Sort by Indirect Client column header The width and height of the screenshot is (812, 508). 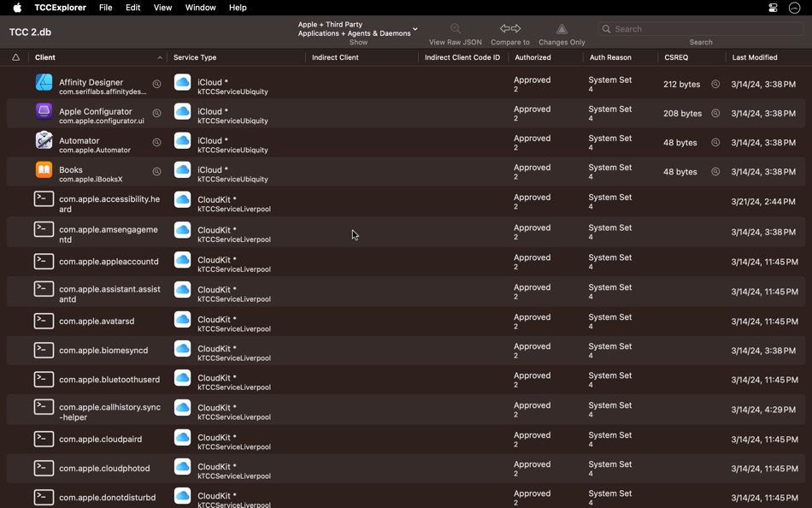pos(335,57)
